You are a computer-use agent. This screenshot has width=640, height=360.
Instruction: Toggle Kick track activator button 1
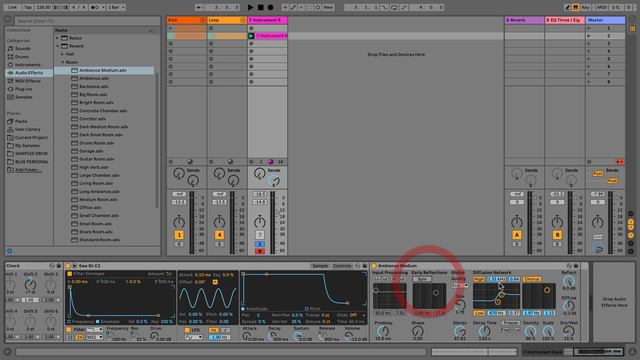tap(179, 235)
